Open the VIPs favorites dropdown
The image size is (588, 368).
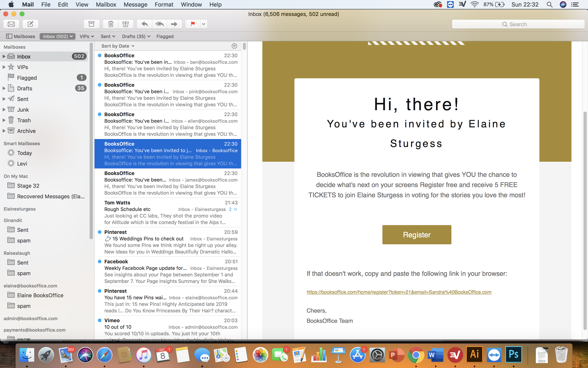(x=87, y=36)
